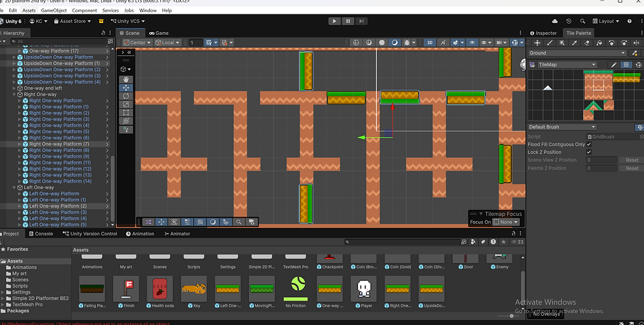Click the Favorites star in Project toolbar
The width and height of the screenshot is (644, 325).
coord(503,242)
